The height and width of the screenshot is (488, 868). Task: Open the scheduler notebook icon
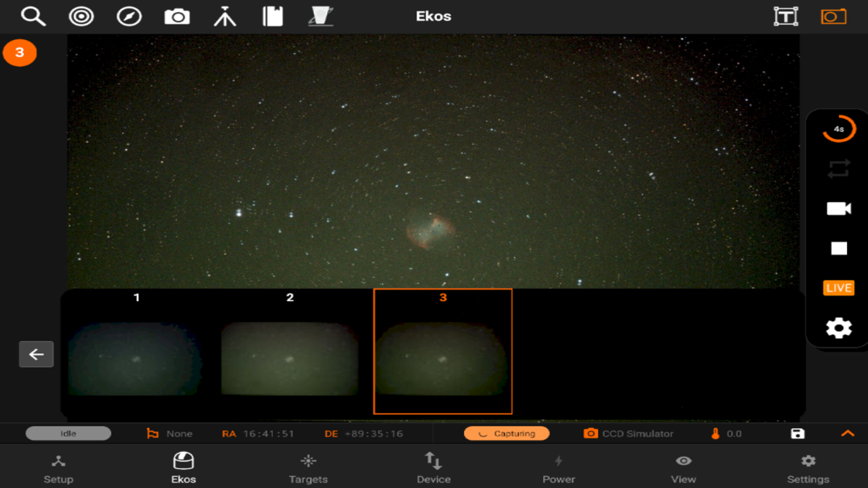pos(273,16)
